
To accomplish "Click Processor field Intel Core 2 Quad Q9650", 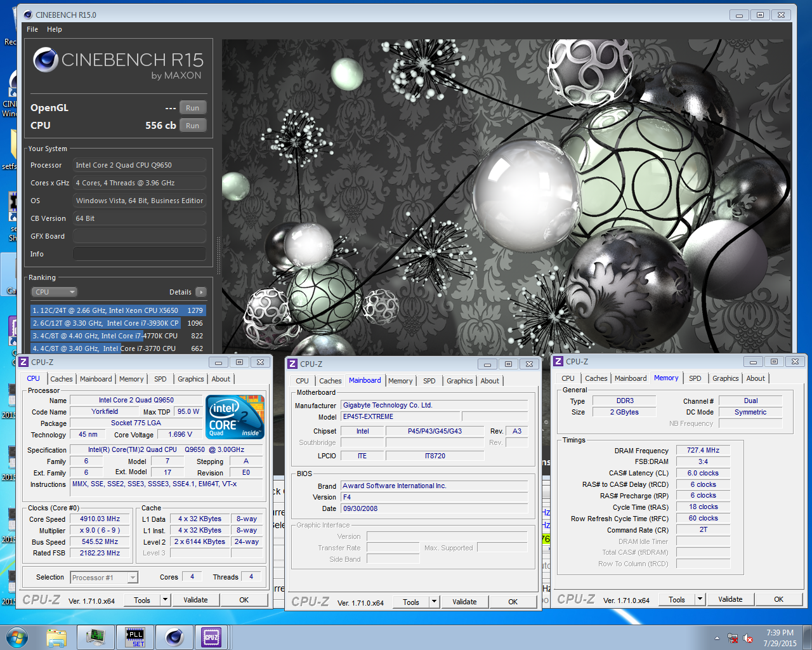I will click(140, 165).
